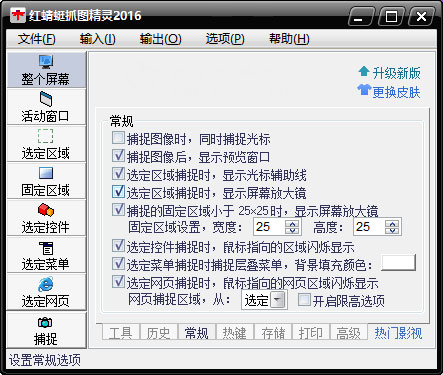443x375 pixels.
Task: Switch to the 热键 tab
Action: coord(235,333)
